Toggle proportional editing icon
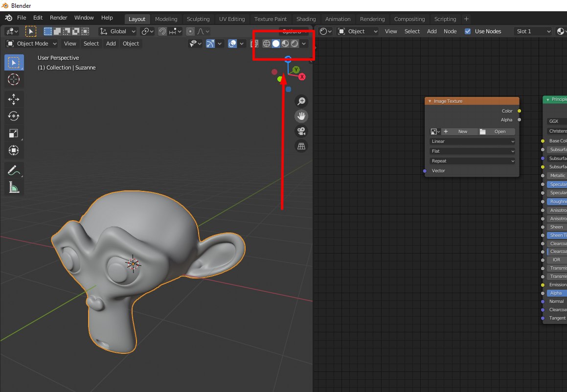 point(190,31)
